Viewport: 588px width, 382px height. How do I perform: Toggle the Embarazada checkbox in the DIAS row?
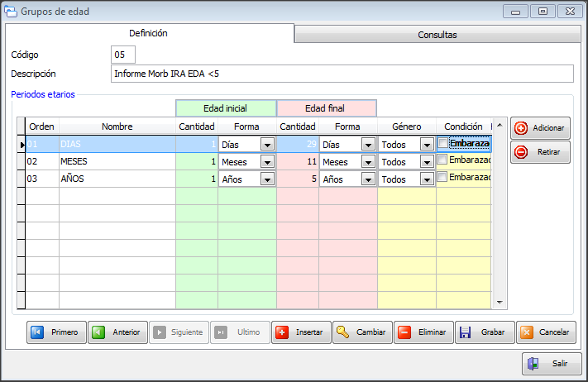pos(443,143)
